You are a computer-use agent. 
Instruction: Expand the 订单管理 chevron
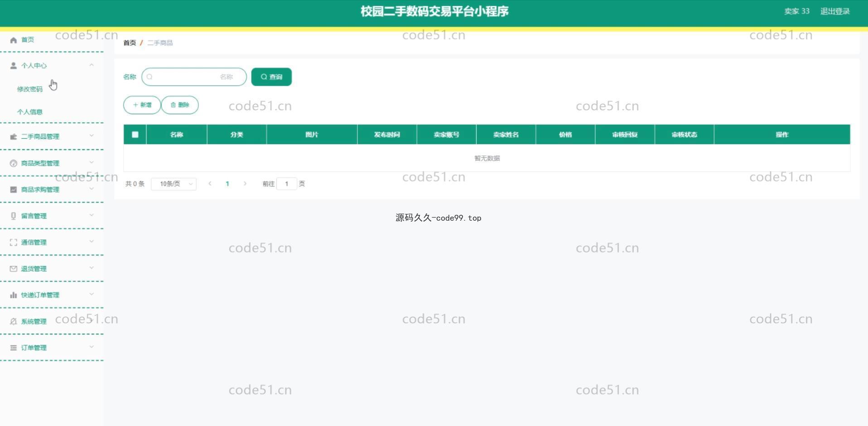coord(92,347)
